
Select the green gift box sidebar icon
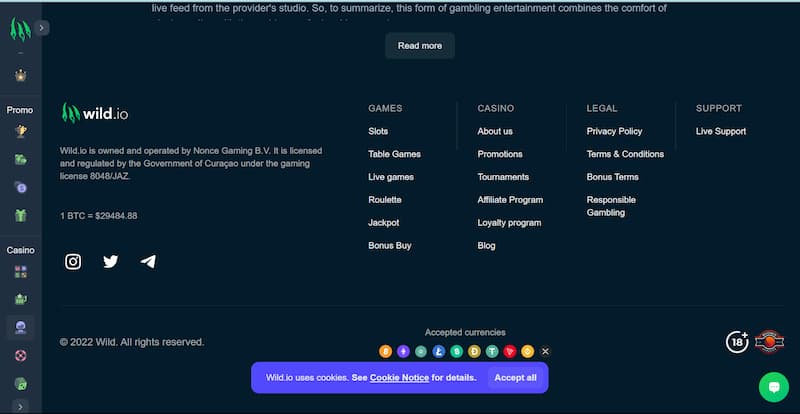[21, 215]
